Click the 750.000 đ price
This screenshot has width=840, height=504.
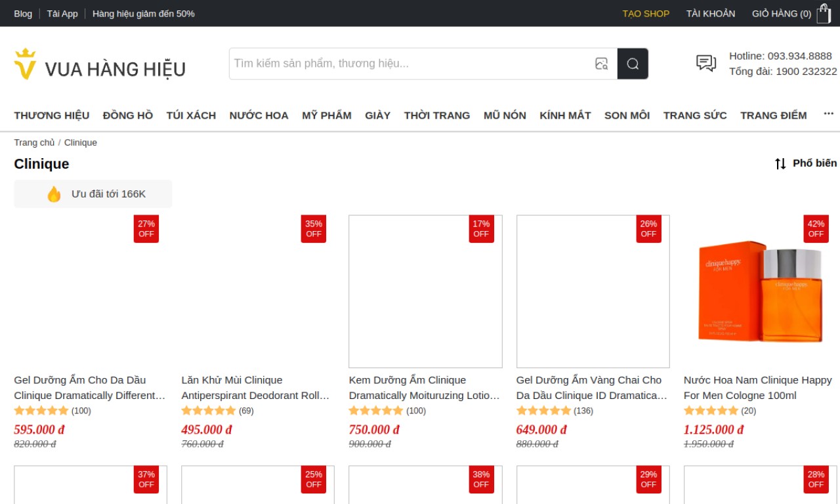pos(374,430)
